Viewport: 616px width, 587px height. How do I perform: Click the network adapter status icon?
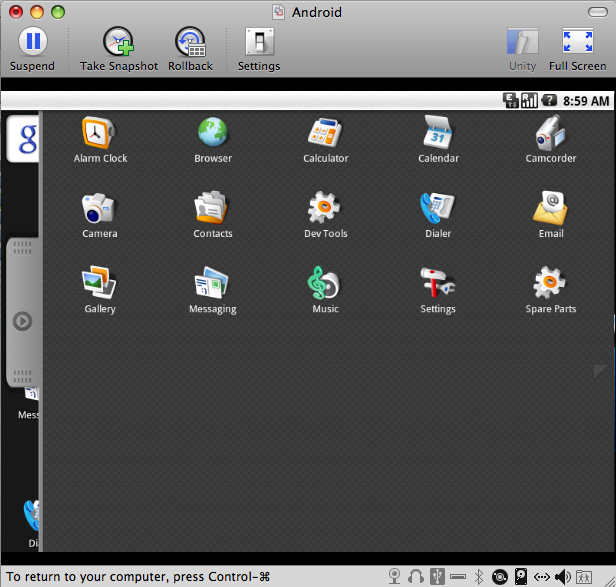542,577
